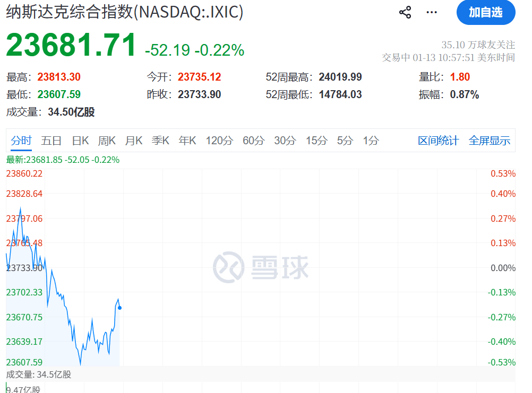Show the 60分 interval chart
The width and height of the screenshot is (532, 393).
pyautogui.click(x=253, y=140)
